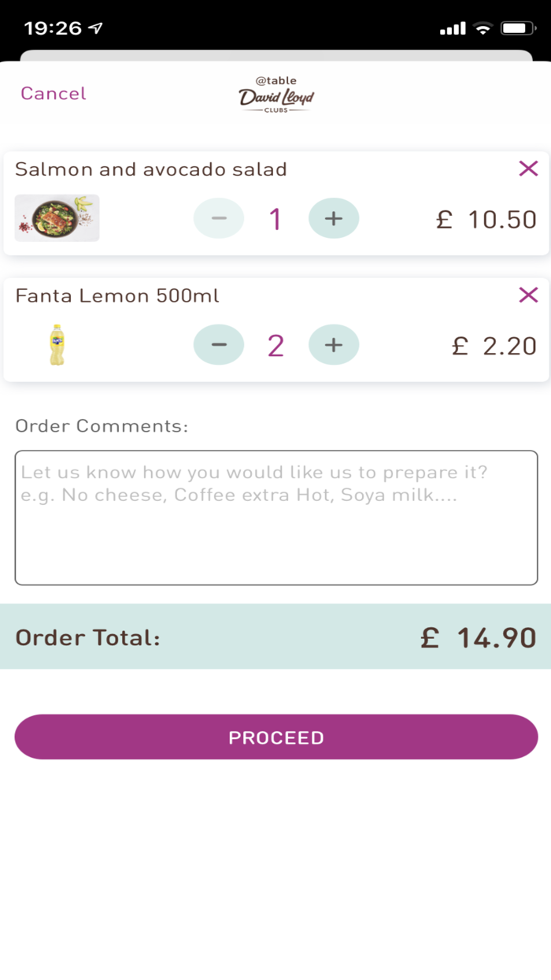Tap the Wi-Fi status icon
Image resolution: width=551 pixels, height=980 pixels.
[x=482, y=28]
